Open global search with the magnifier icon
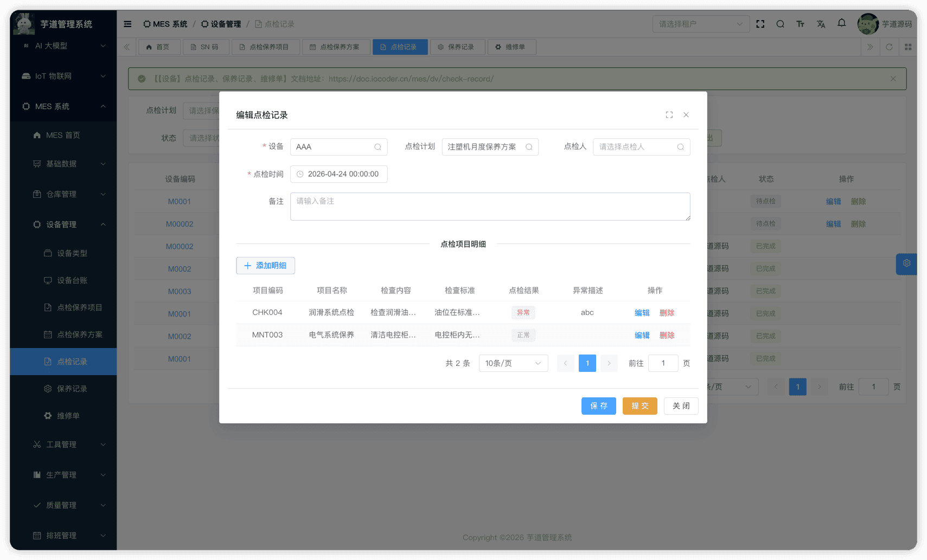The height and width of the screenshot is (560, 927). coord(781,24)
